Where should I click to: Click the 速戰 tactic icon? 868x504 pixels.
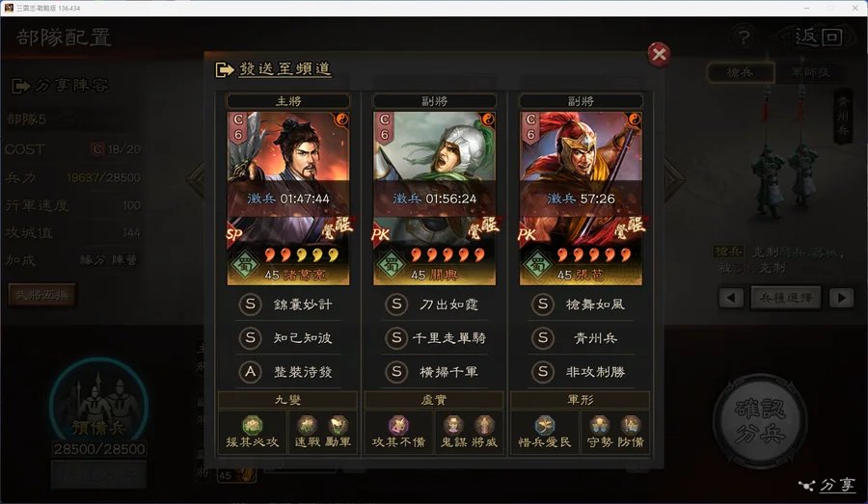(x=307, y=425)
